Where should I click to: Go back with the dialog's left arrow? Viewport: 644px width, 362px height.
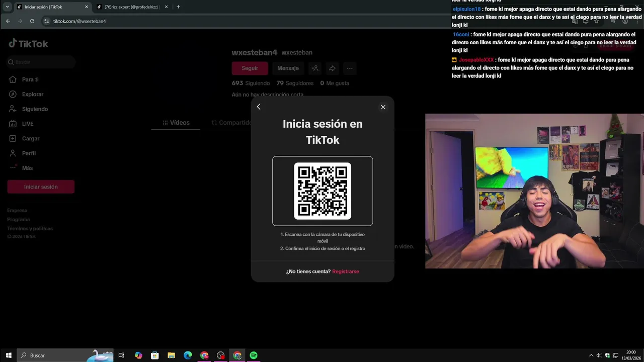[x=259, y=107]
